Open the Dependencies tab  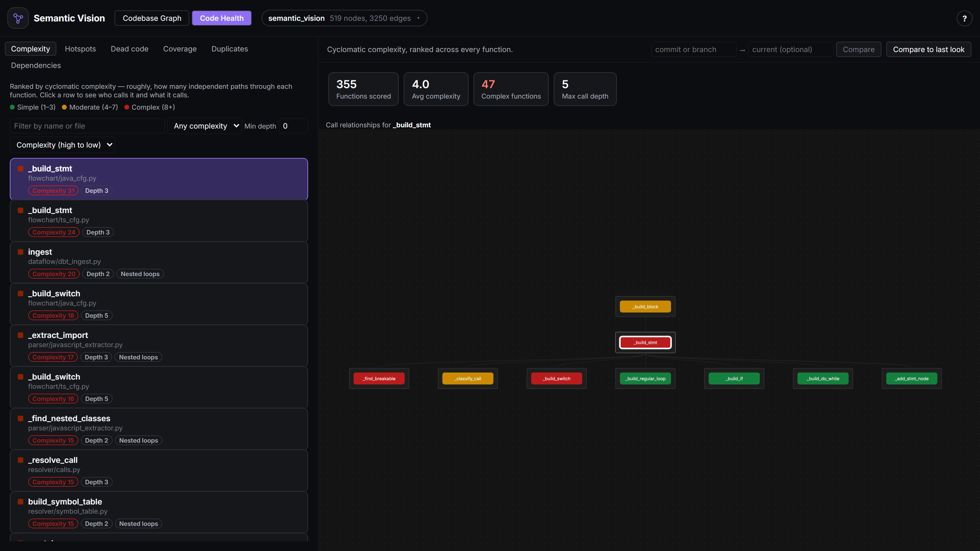tap(36, 66)
